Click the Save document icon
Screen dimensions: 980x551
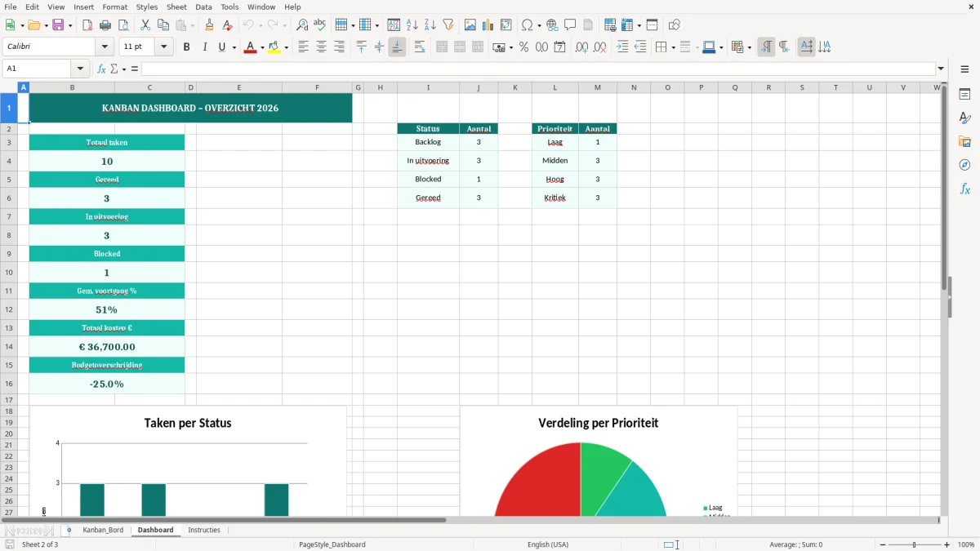(x=58, y=25)
